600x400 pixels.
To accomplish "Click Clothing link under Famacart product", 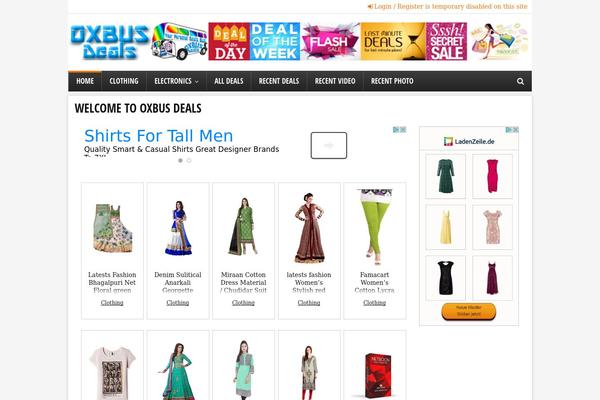I will click(374, 303).
